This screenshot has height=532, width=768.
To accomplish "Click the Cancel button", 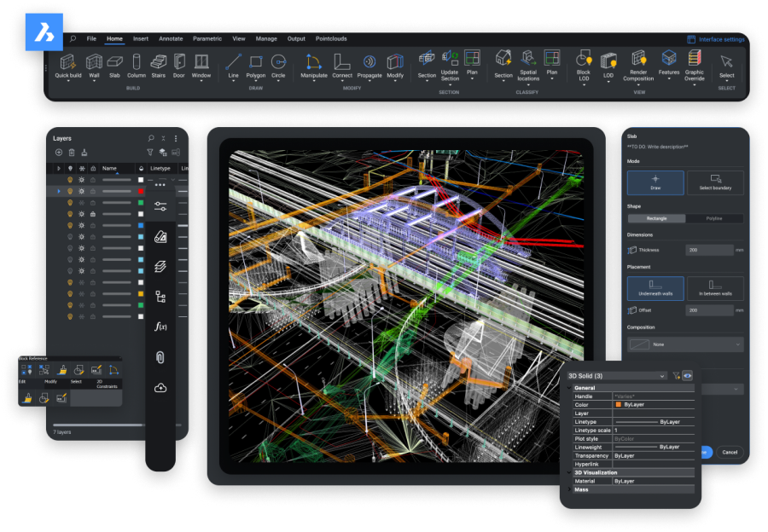I will coord(730,452).
